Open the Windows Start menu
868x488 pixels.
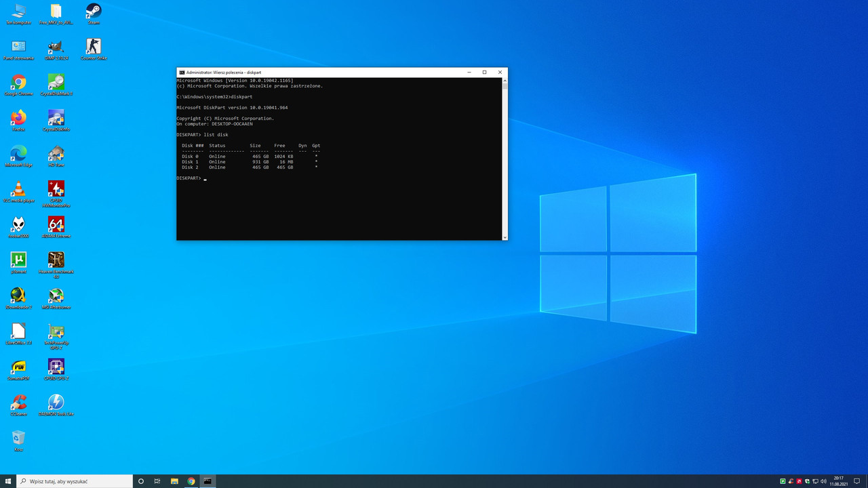[x=8, y=481]
